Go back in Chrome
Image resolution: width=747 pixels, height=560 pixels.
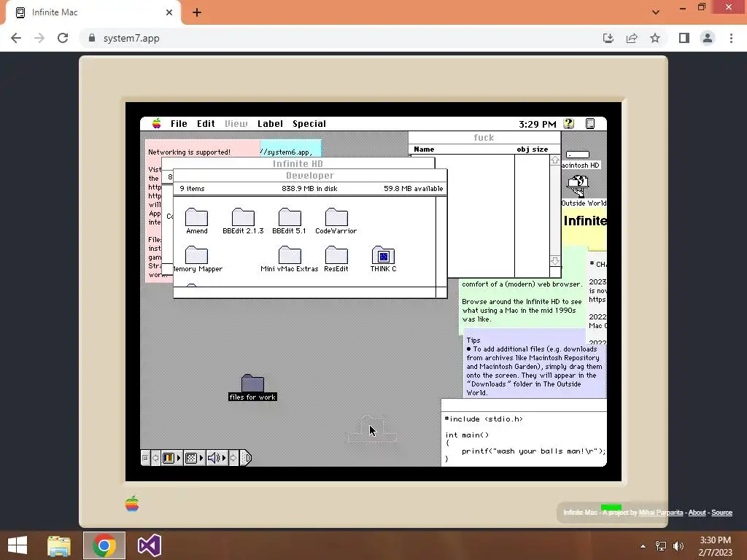16,38
